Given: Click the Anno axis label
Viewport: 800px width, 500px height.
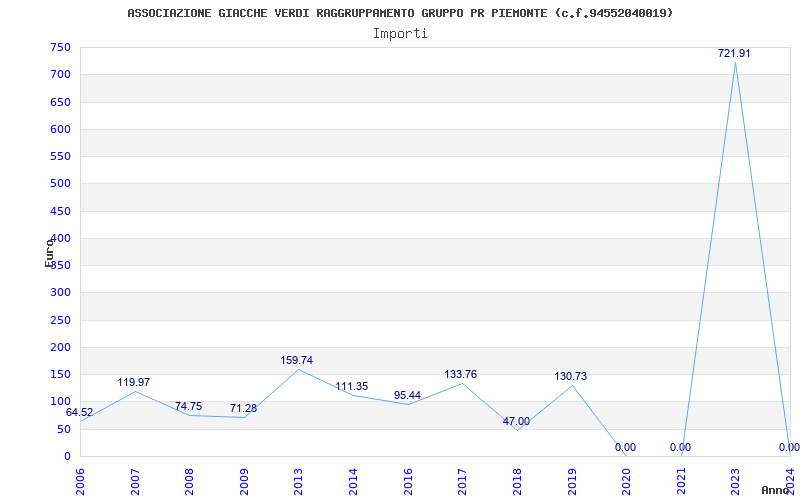Looking at the screenshot, I should point(778,490).
